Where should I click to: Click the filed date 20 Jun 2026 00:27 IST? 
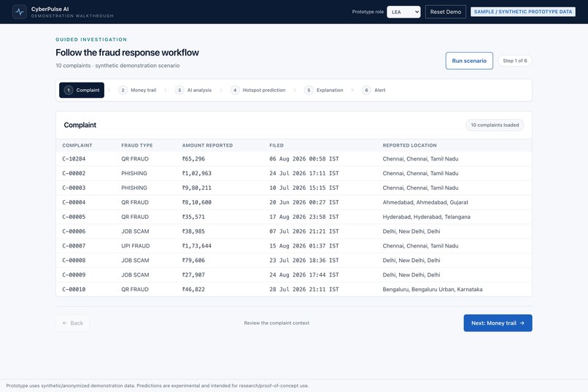pos(304,202)
